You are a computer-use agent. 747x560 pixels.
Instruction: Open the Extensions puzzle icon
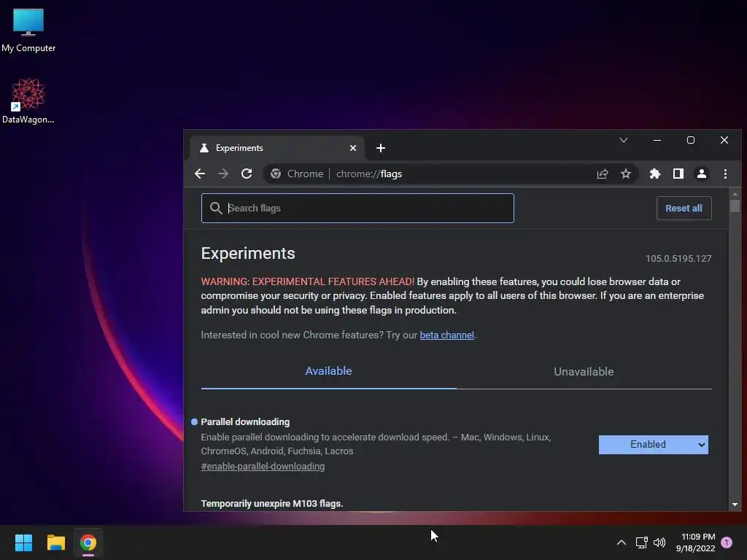click(655, 174)
